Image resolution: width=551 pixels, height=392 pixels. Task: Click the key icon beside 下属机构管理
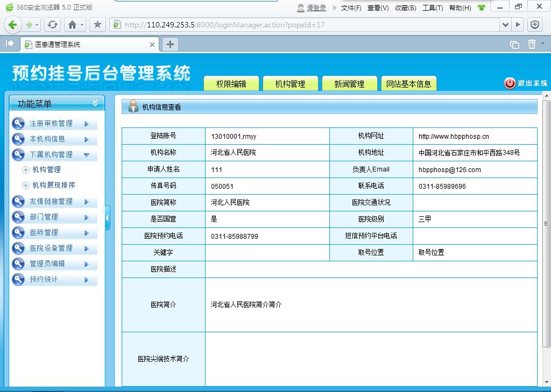(18, 154)
